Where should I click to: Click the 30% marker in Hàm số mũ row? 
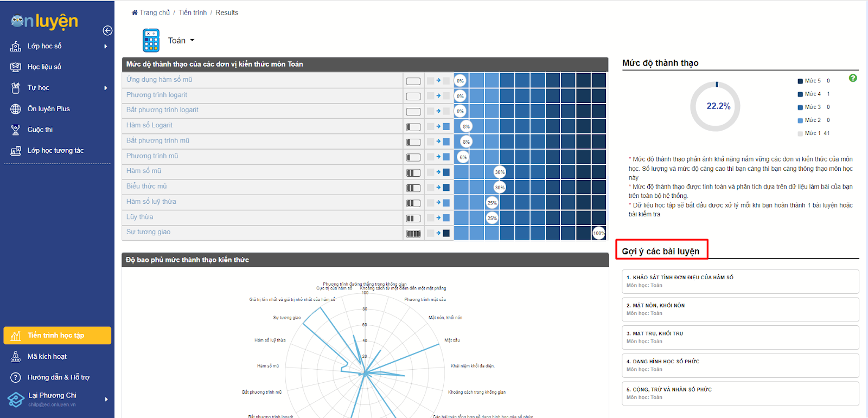pyautogui.click(x=500, y=172)
